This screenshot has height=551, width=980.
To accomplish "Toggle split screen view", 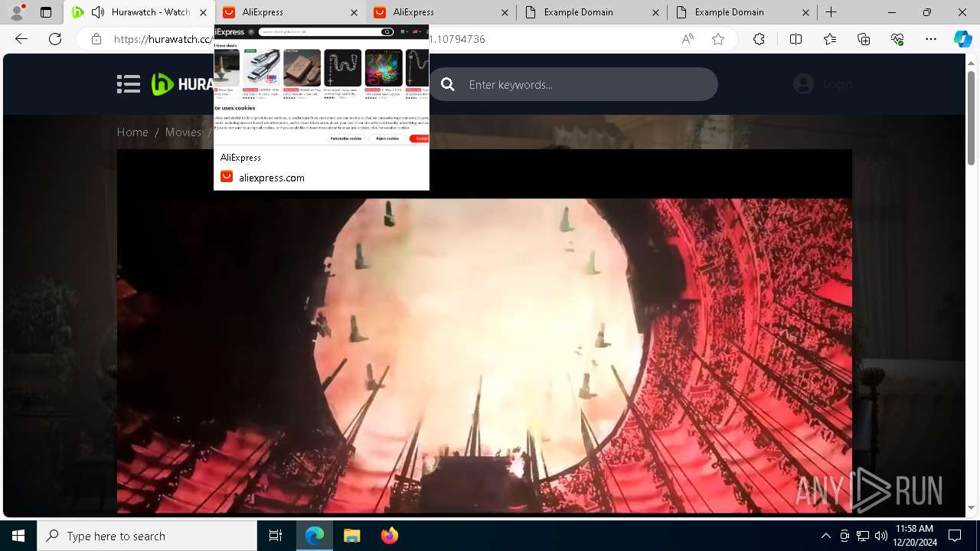I will click(x=795, y=39).
